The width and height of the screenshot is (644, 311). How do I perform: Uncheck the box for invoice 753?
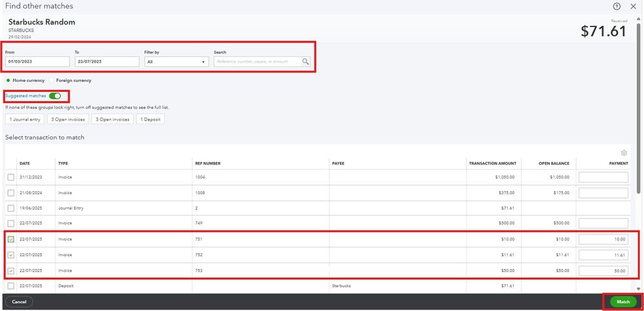pos(11,271)
